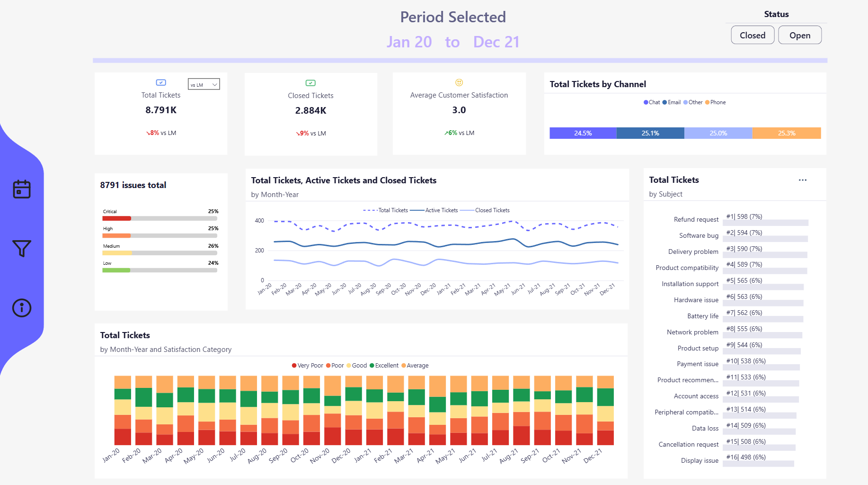Toggle the Chat legend entry

tap(652, 102)
